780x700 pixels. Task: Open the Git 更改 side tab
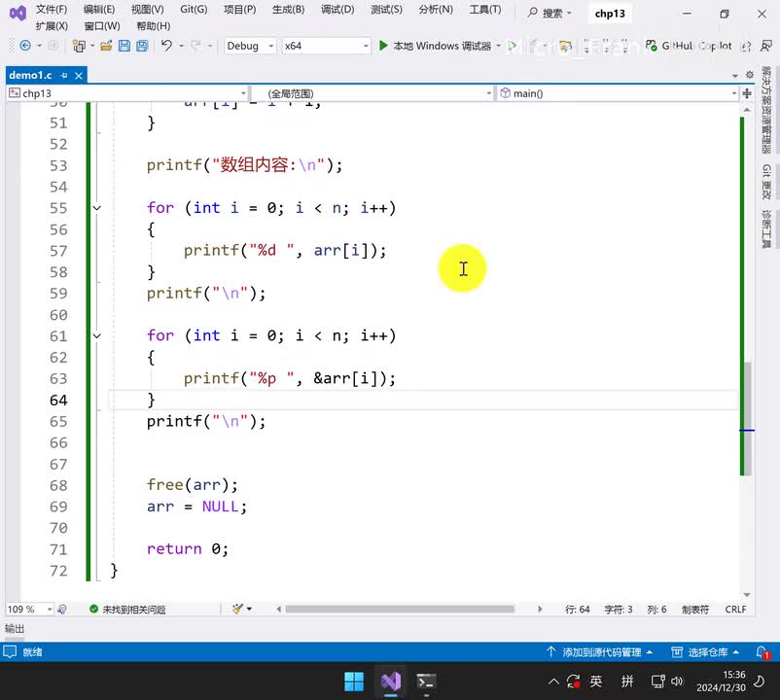click(766, 182)
